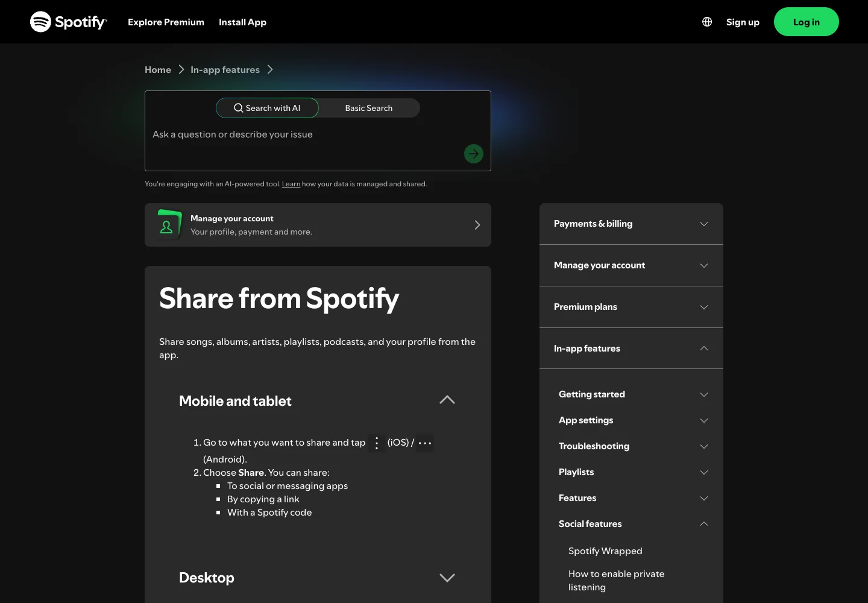Open How to enable private listening article
Image resolution: width=868 pixels, height=603 pixels.
click(616, 581)
